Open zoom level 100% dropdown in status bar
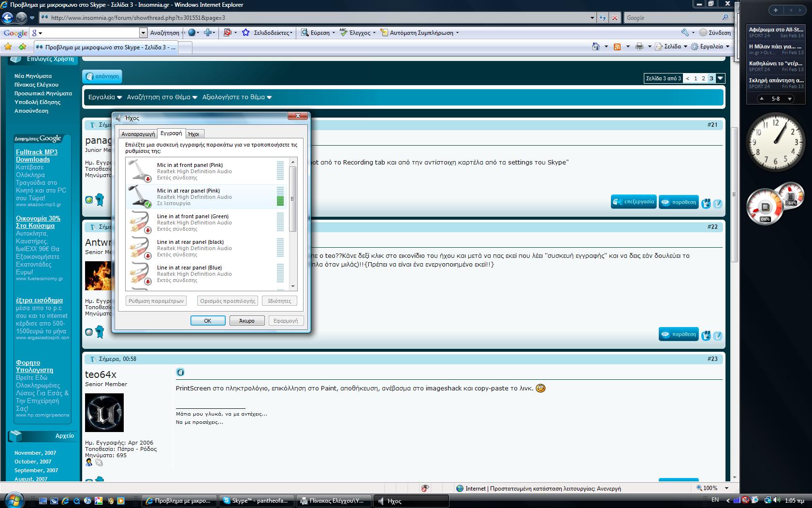 point(726,488)
